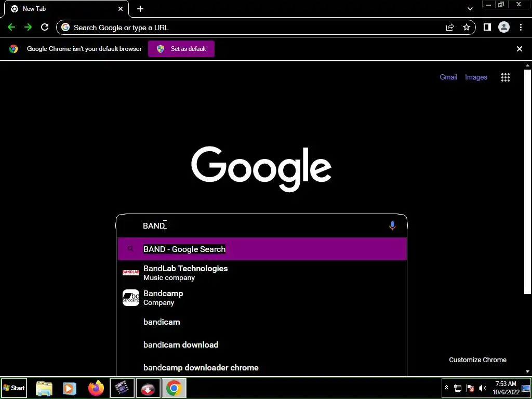Screen dimensions: 532x399
Task: Open a new tab with the plus button
Action: pos(140,9)
